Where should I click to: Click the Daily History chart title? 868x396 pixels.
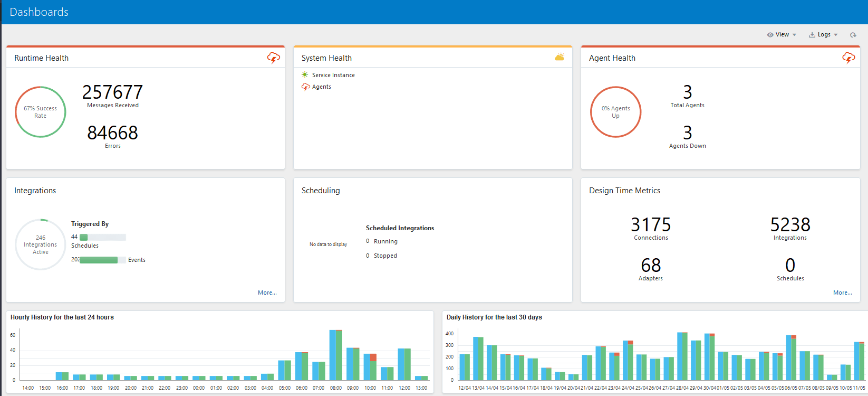494,317
